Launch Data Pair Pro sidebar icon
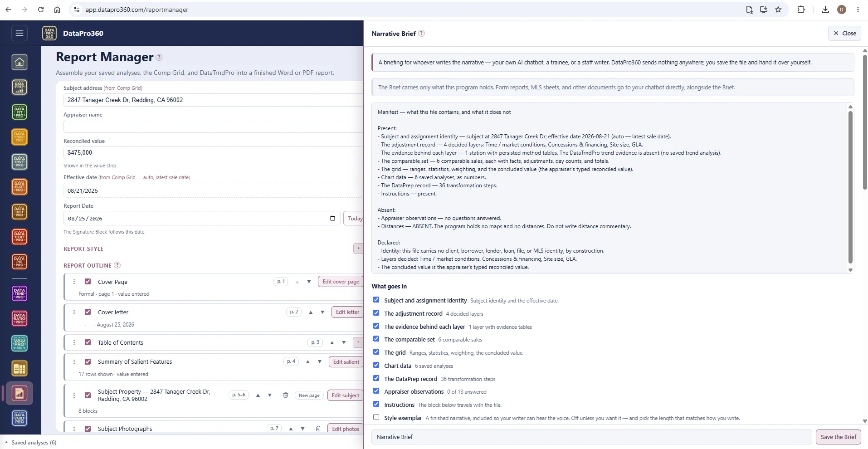Image resolution: width=868 pixels, height=449 pixels. click(20, 137)
